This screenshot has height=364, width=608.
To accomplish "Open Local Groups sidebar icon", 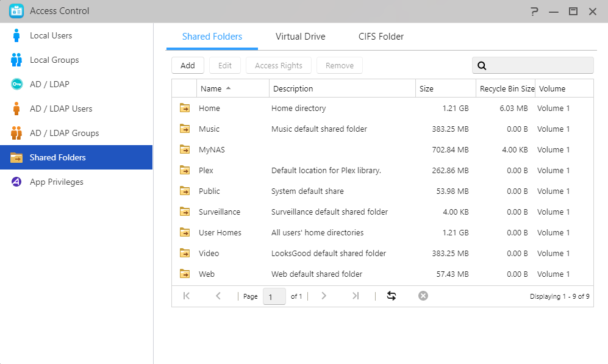I will (16, 60).
